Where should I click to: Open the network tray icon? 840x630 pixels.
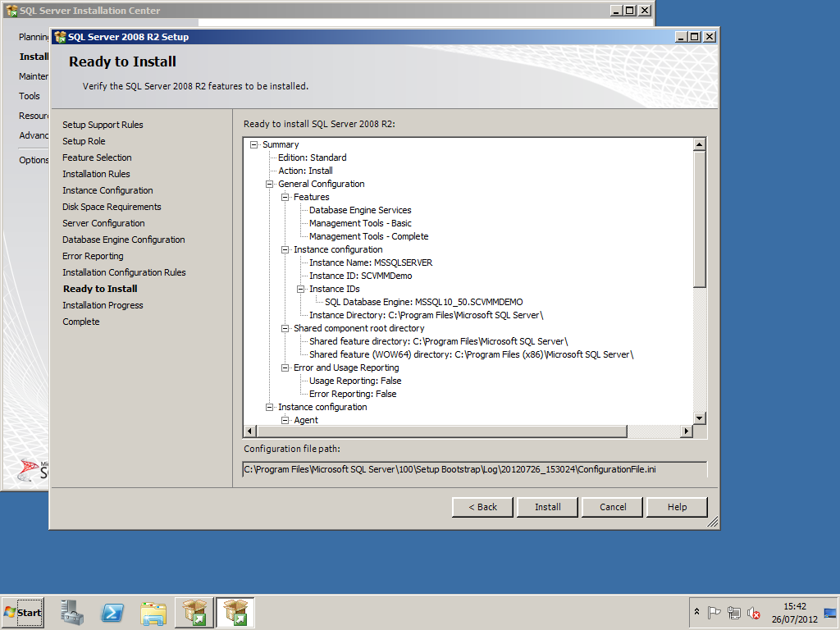pyautogui.click(x=734, y=612)
